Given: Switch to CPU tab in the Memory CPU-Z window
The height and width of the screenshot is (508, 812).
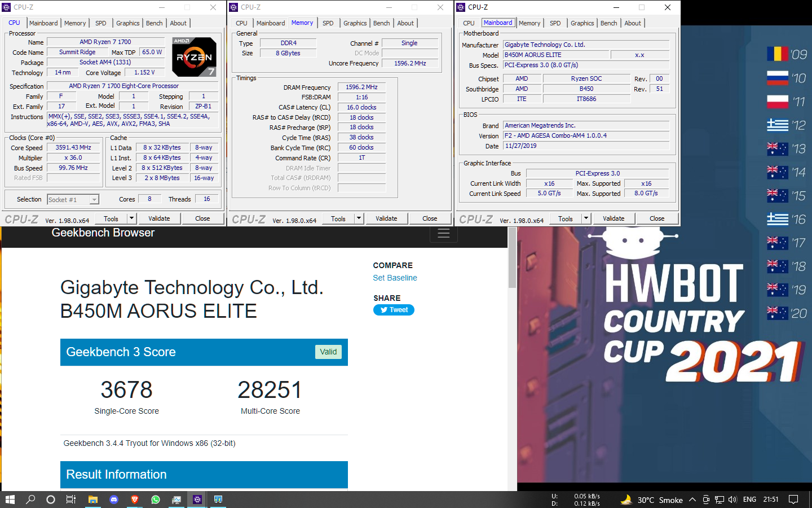Looking at the screenshot, I should (241, 23).
